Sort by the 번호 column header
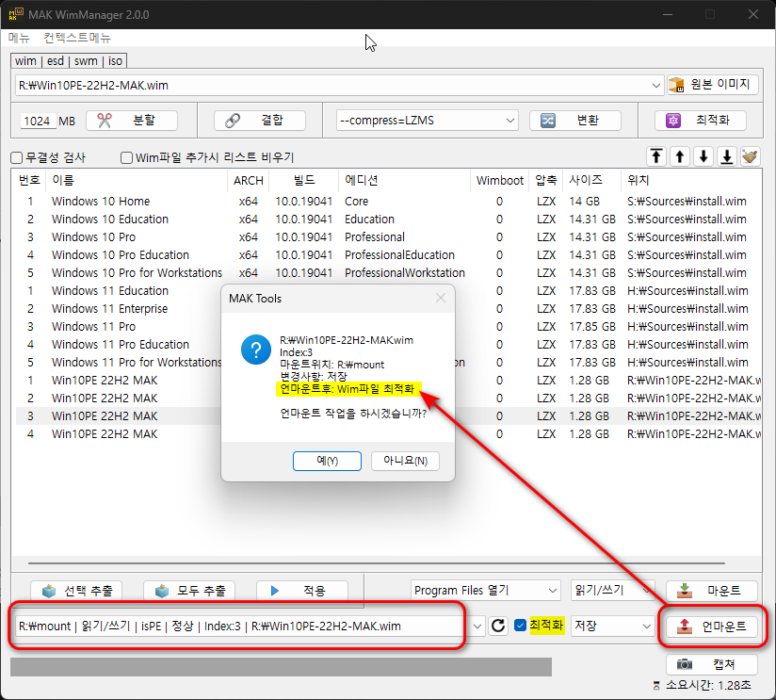Viewport: 776px width, 700px height. pyautogui.click(x=29, y=180)
